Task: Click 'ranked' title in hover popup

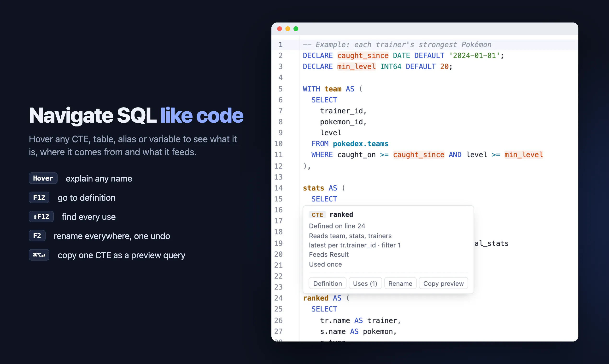Action: click(341, 215)
